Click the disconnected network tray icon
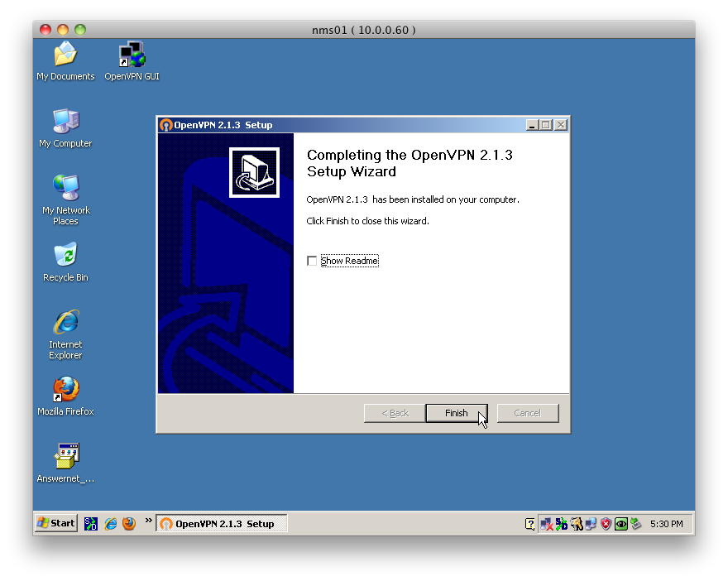 [x=547, y=525]
